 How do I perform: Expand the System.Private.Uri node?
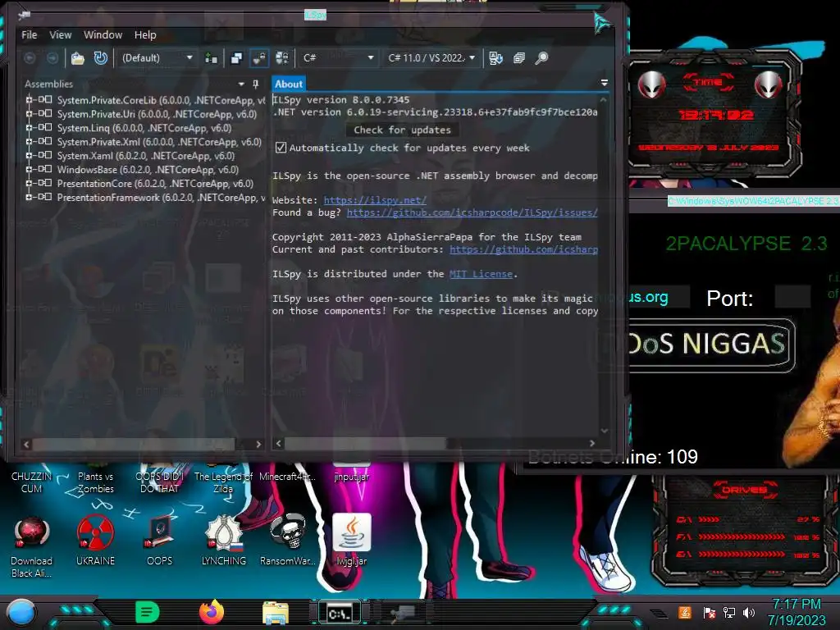click(29, 113)
